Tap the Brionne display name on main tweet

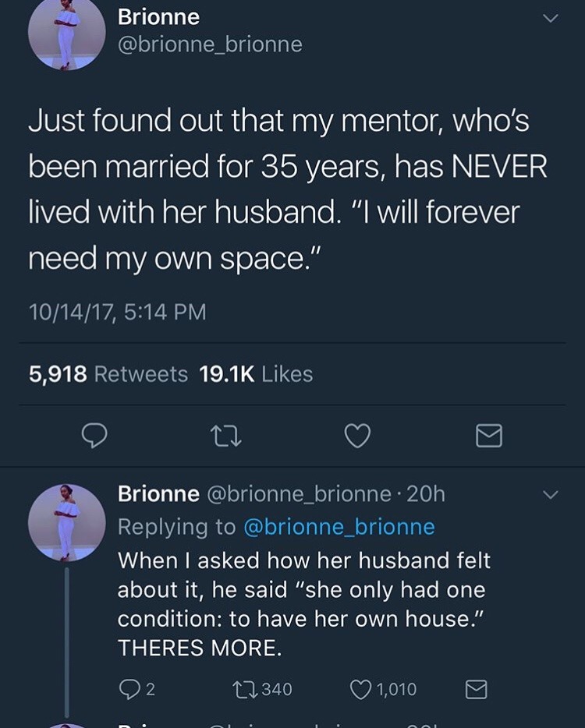(158, 16)
